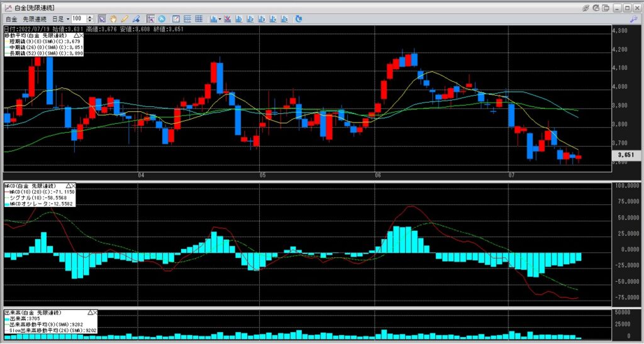Image resolution: width=644 pixels, height=344 pixels.
Task: Click the MACDオシレータ legend line
Action: click(x=38, y=204)
